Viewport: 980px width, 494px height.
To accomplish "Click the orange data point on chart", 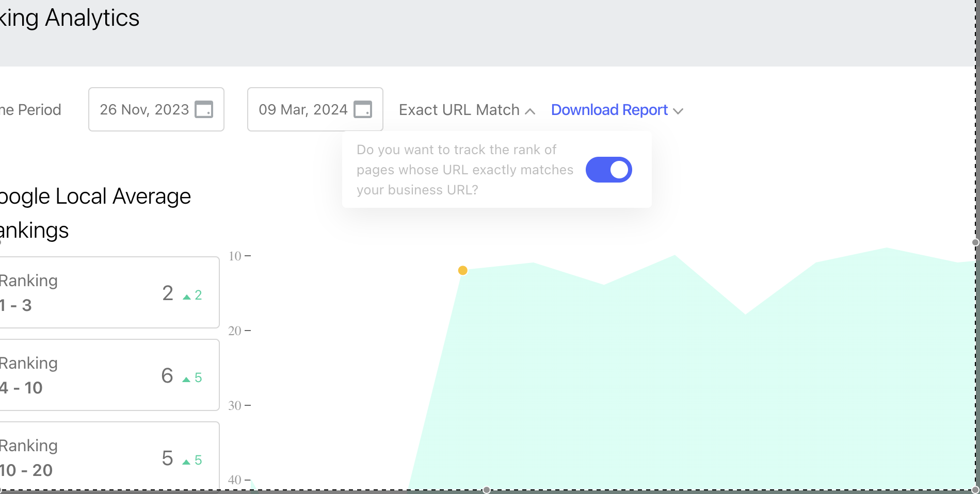I will point(463,270).
